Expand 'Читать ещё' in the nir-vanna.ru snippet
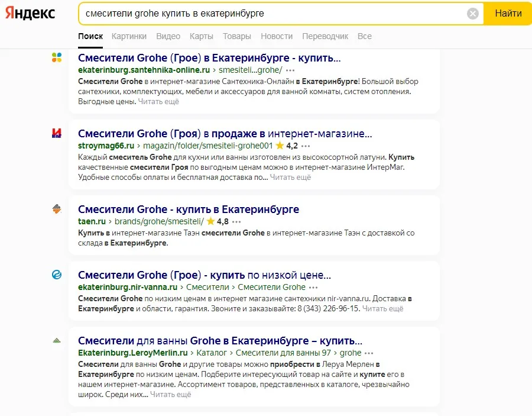The image size is (532, 416). tap(382, 309)
